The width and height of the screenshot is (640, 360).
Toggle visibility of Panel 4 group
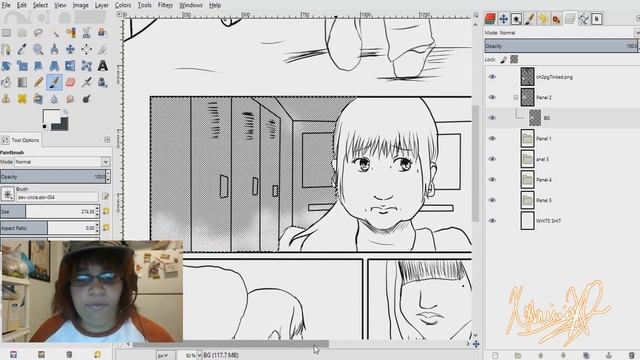coord(492,179)
